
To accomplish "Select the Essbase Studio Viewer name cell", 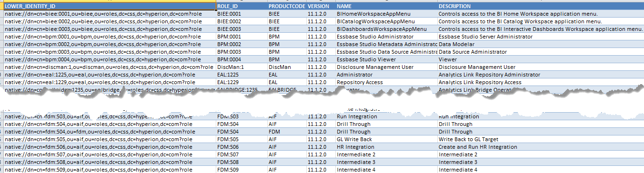I will (386, 60).
